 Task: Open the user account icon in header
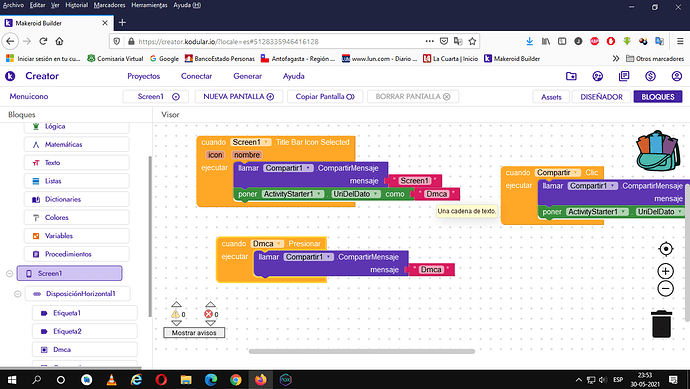point(676,76)
